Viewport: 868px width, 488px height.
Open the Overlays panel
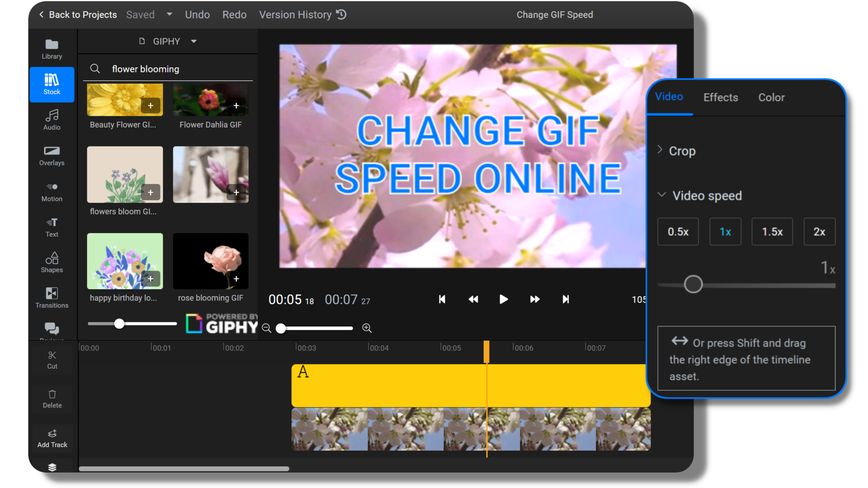52,155
